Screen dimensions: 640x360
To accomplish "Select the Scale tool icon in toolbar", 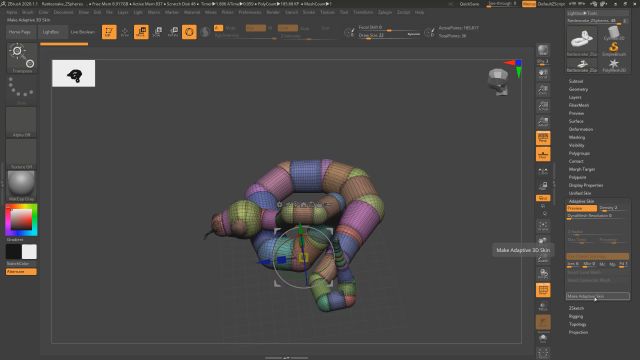I will (x=157, y=32).
